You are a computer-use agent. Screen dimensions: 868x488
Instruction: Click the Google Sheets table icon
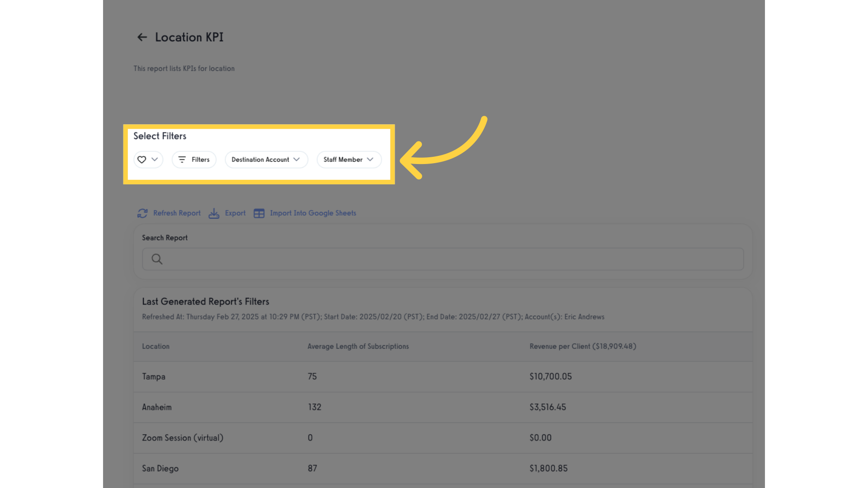coord(259,213)
